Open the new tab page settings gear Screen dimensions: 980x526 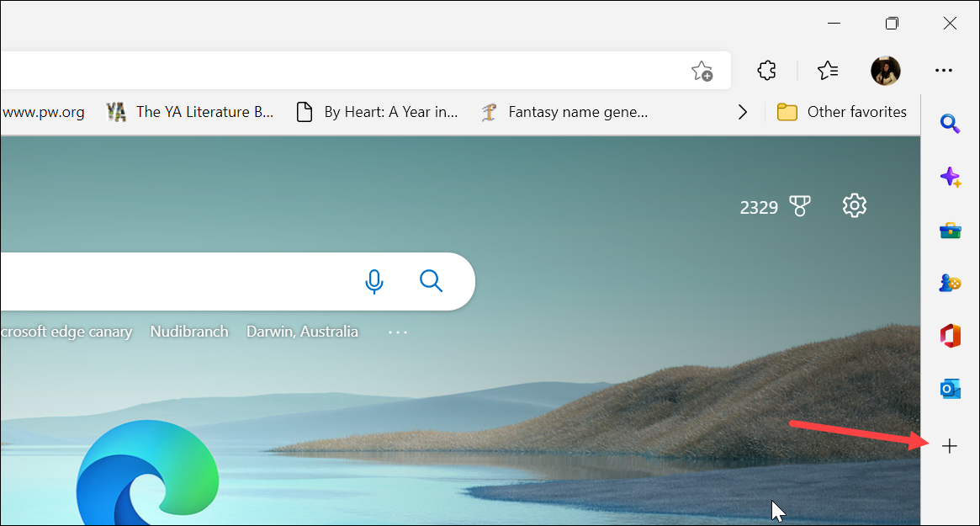click(x=855, y=205)
